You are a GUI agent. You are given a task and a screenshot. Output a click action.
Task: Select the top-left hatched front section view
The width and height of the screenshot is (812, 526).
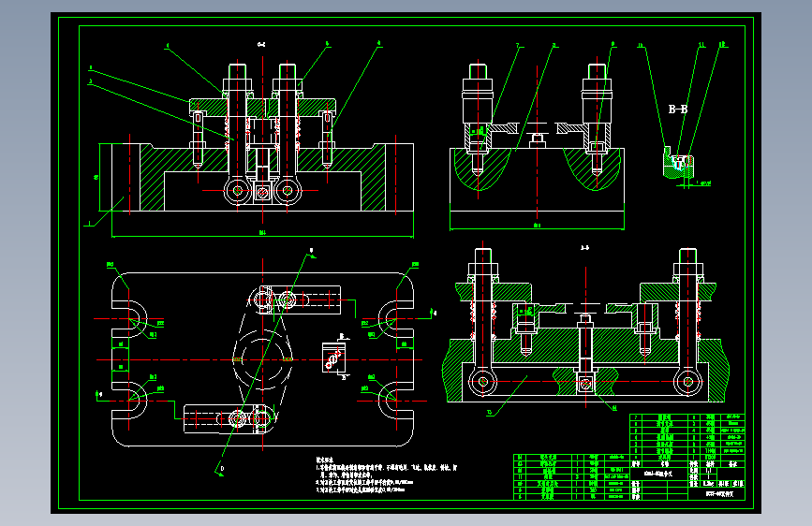tap(262, 138)
